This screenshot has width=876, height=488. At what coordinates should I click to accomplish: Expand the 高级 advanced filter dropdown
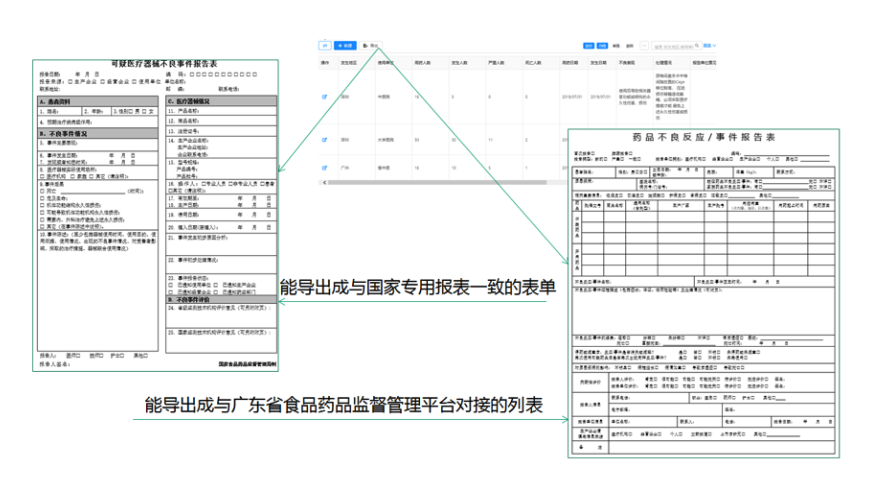tap(710, 46)
